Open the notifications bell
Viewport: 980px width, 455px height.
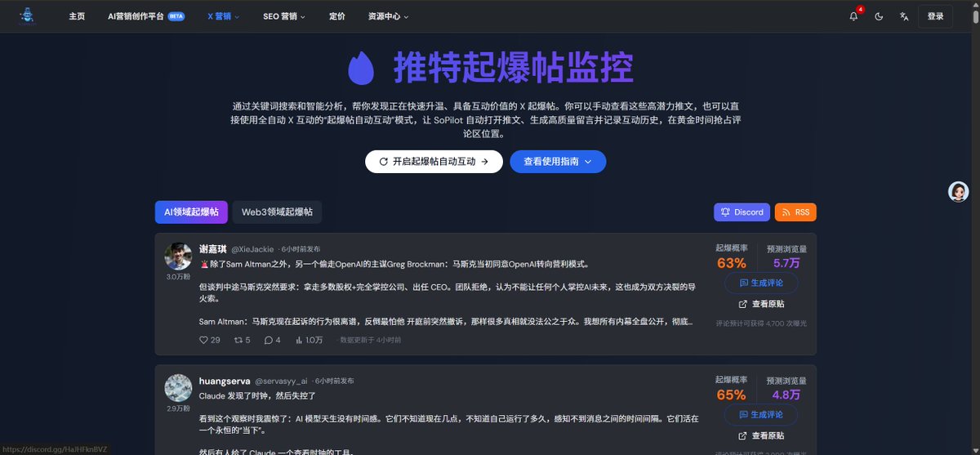click(x=853, y=16)
